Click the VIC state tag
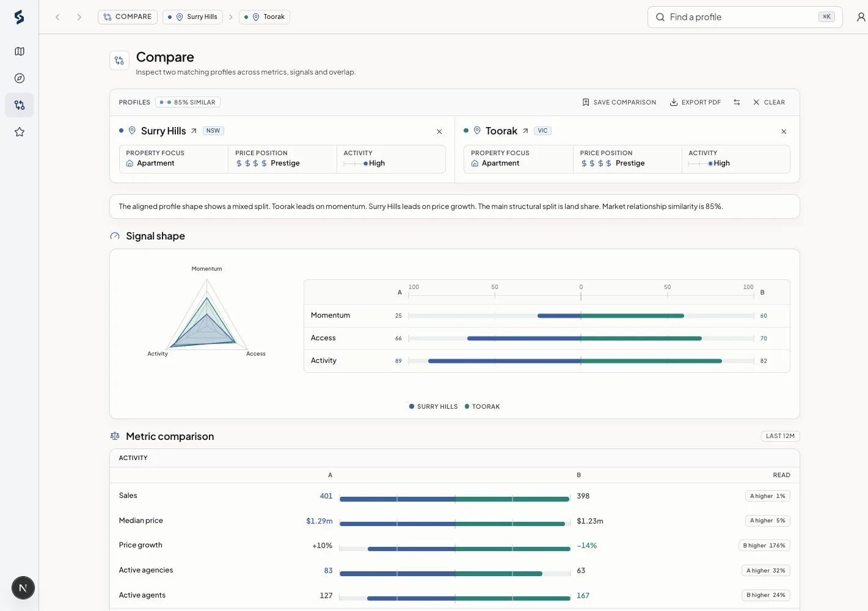Viewport: 868px width, 611px height. [x=542, y=131]
